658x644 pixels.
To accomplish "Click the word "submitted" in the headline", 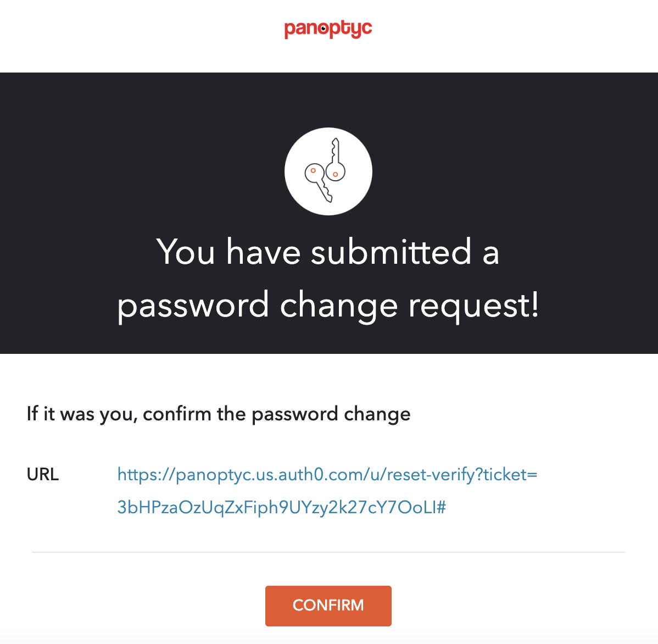I will pos(391,252).
